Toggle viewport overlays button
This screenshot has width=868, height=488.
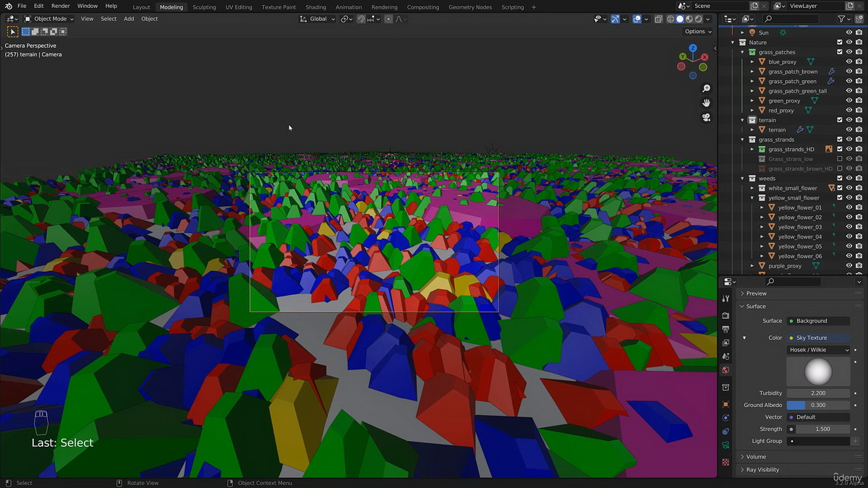(637, 19)
